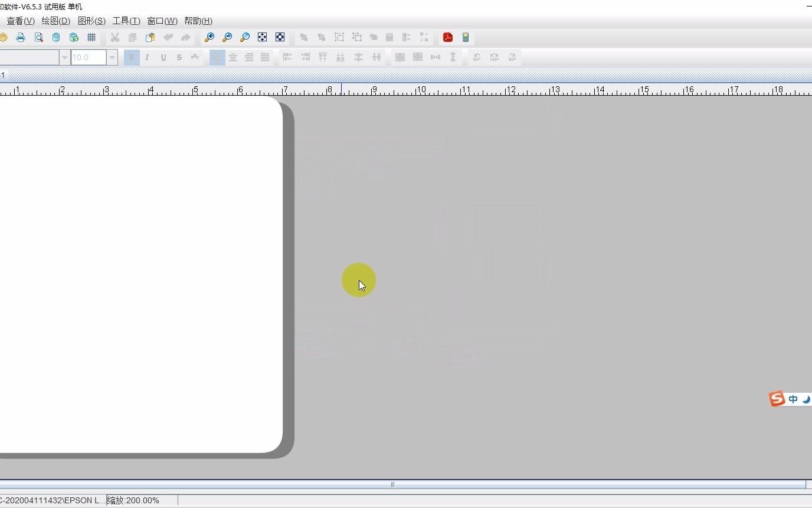Image resolution: width=812 pixels, height=508 pixels.
Task: Open the 窗口(W) menu
Action: tap(162, 21)
